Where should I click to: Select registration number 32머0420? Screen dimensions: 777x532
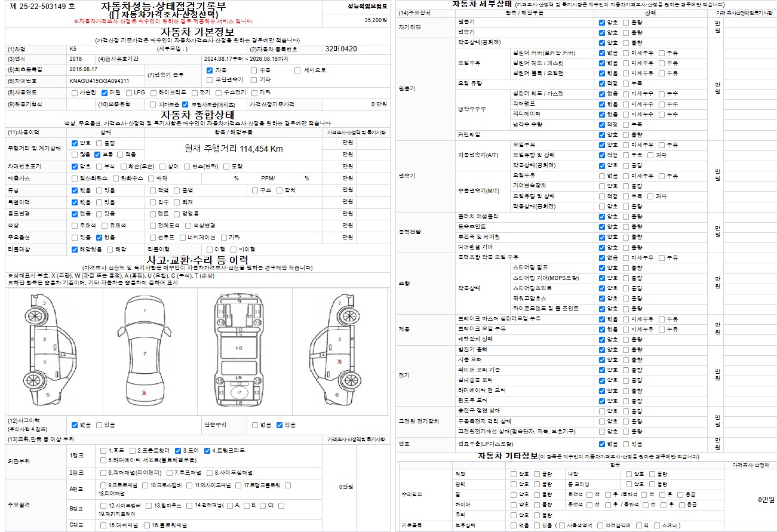tap(341, 49)
